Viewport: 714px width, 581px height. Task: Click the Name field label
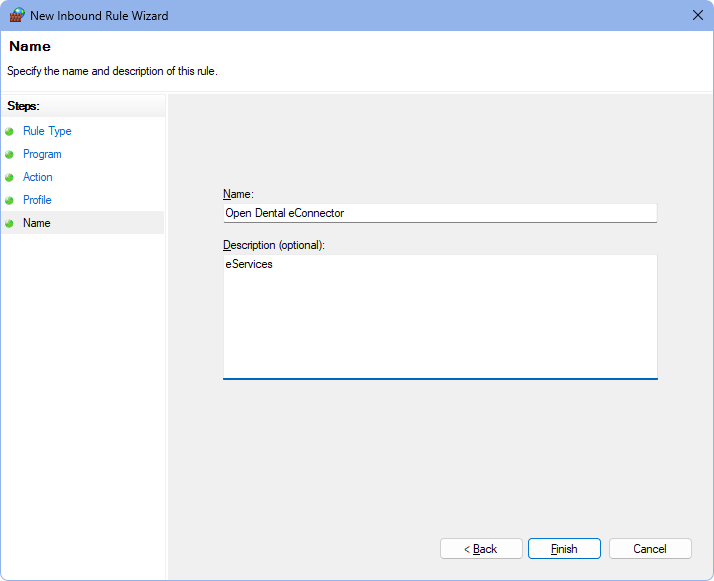(x=238, y=193)
